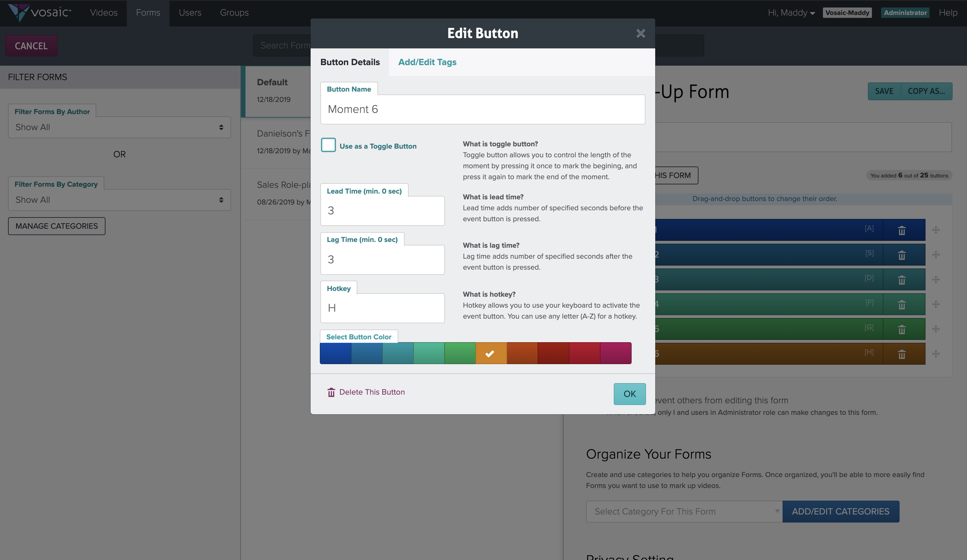Screen dimensions: 967x560
Task: Open the Forms navigation item
Action: (x=148, y=13)
